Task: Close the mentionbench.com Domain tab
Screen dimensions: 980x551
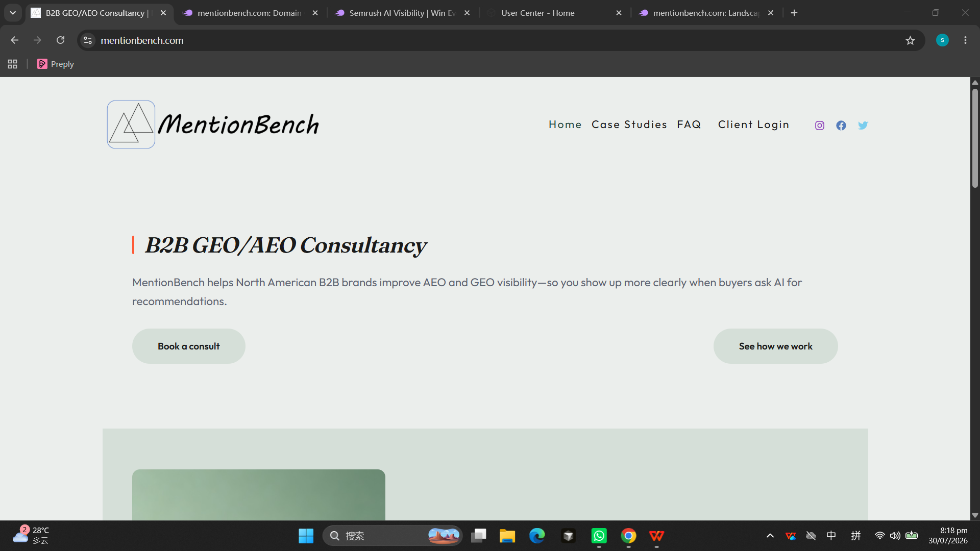Action: tap(315, 13)
